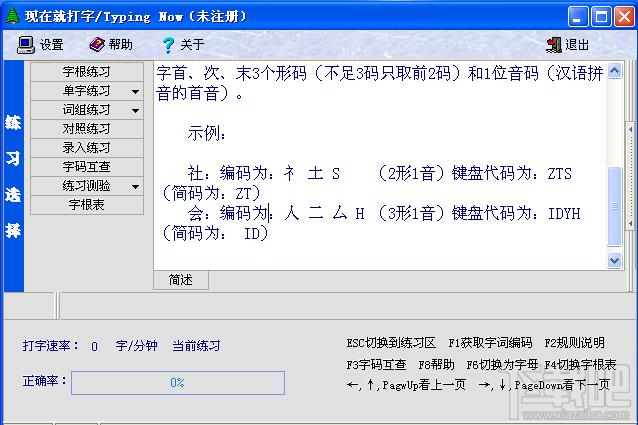This screenshot has height=425, width=638.
Task: Click the text area scroll up arrow
Action: [x=614, y=71]
